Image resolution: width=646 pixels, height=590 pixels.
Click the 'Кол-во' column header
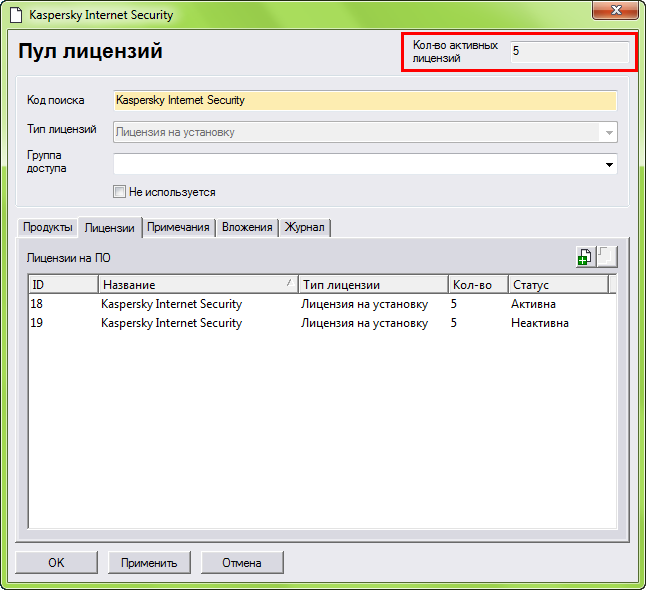tap(478, 284)
